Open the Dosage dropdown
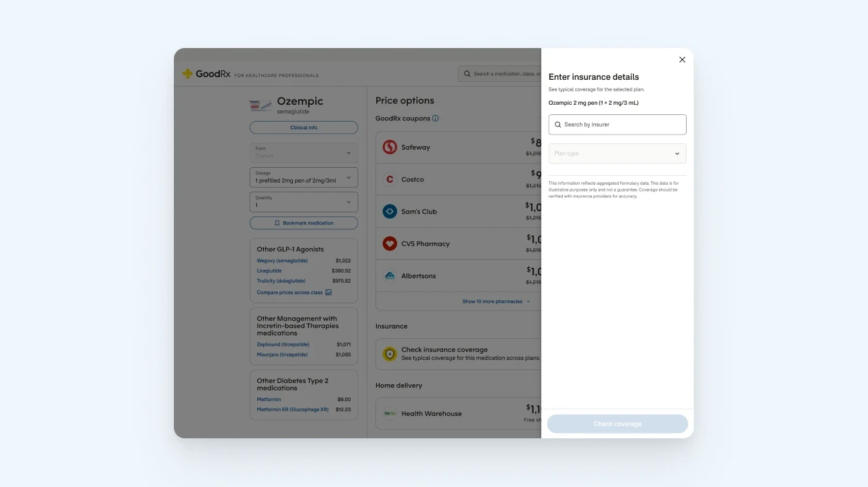The width and height of the screenshot is (868, 487). 304,177
